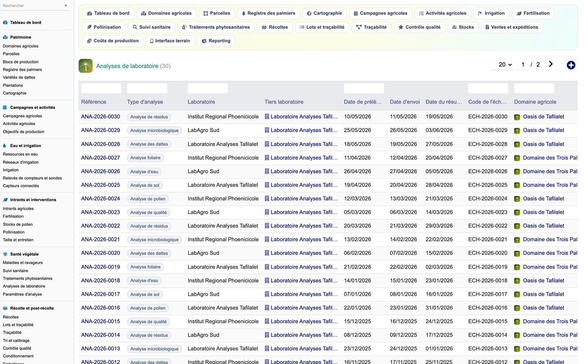Click the Code de l'échantillon filter field

(x=488, y=88)
